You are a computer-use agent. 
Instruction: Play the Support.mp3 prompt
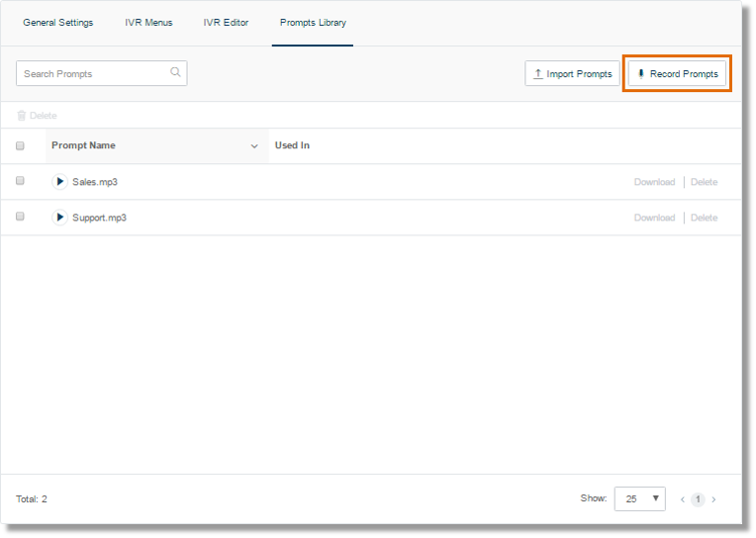[59, 218]
